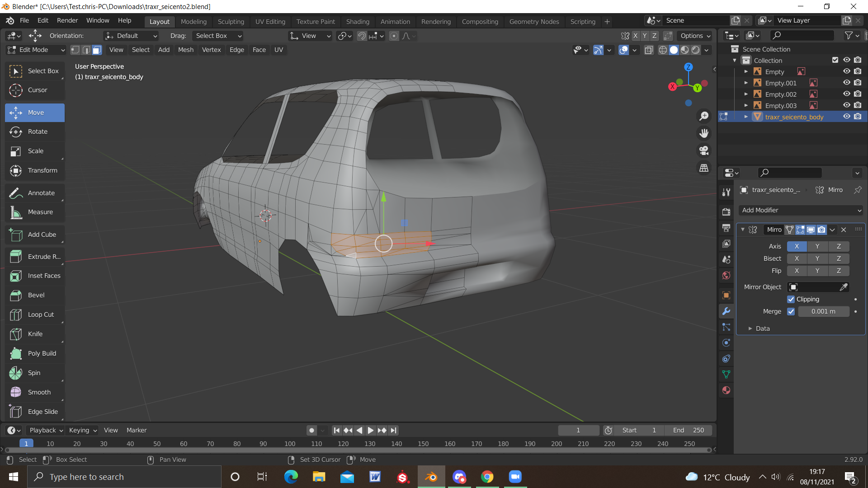868x488 pixels.
Task: Select the Rotate tool
Action: click(35, 131)
